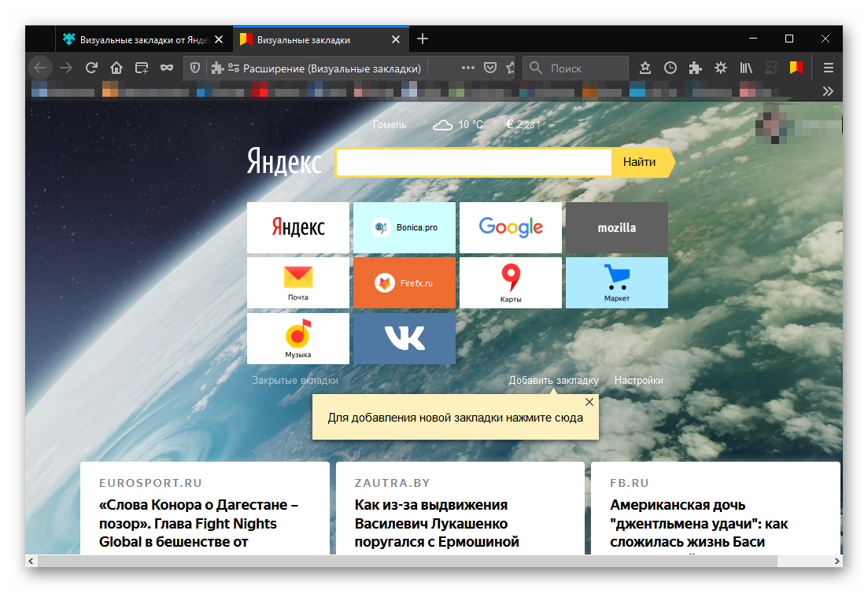Go back with the browser back arrow
This screenshot has width=868, height=608.
pos(40,68)
